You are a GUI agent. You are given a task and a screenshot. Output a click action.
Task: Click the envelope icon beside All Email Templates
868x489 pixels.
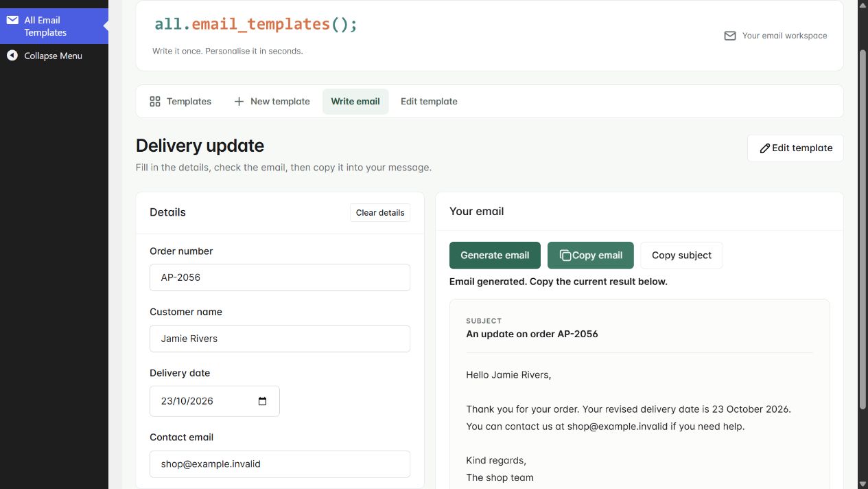click(x=12, y=20)
